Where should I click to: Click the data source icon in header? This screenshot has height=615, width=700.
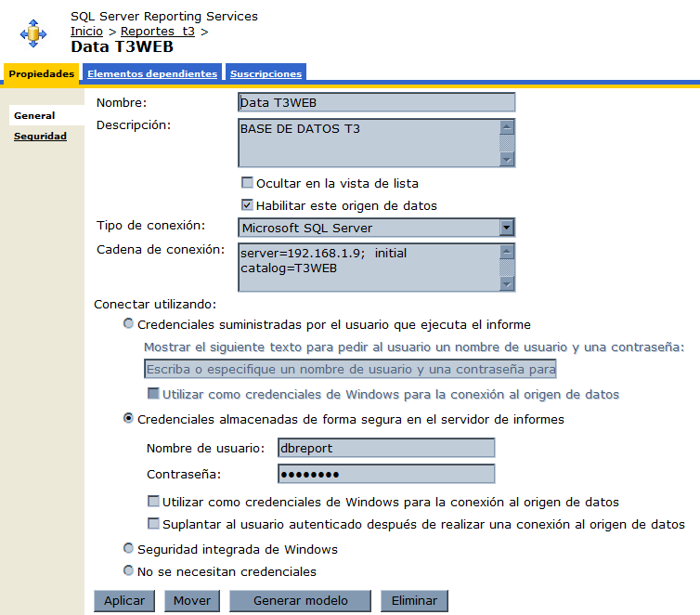33,33
